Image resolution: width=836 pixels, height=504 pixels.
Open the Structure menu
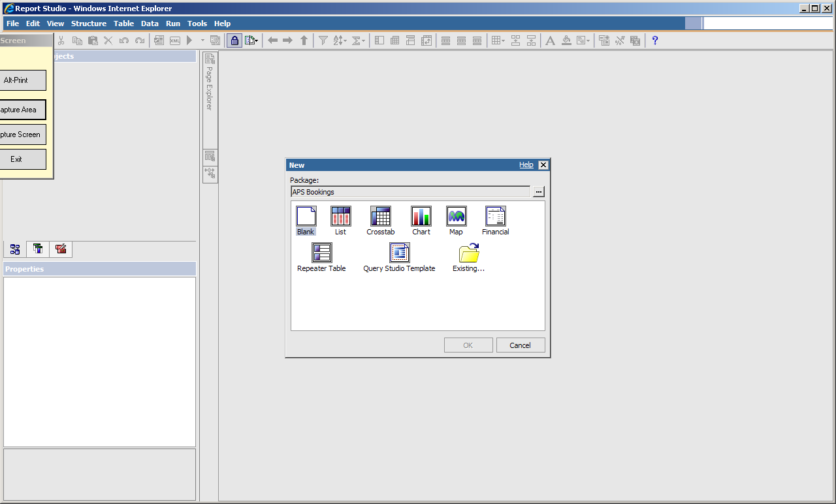tap(89, 24)
